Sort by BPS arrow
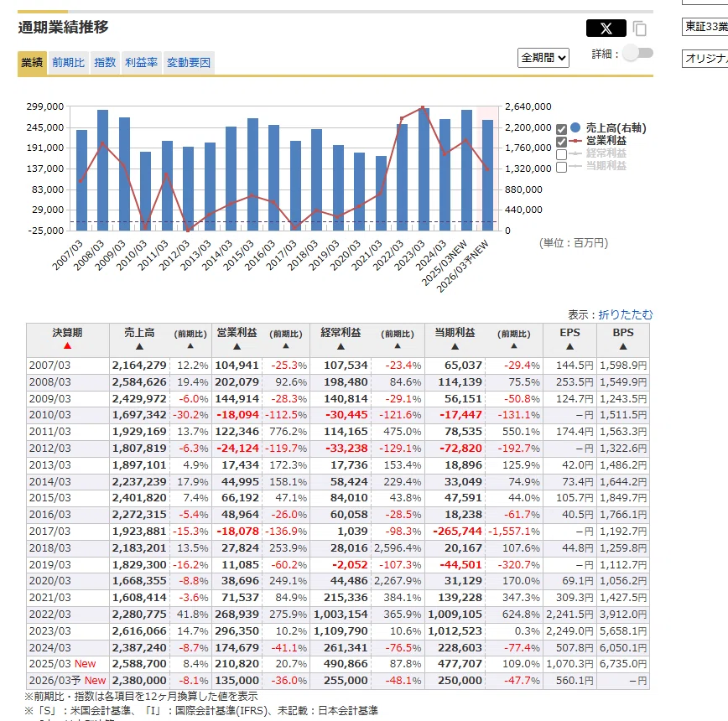Screen dimensions: 728x721 point(623,346)
